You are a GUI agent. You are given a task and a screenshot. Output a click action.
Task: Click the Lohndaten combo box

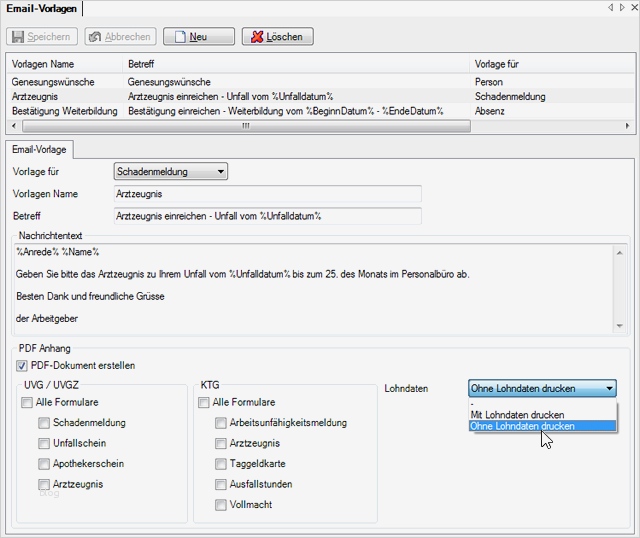tap(542, 388)
